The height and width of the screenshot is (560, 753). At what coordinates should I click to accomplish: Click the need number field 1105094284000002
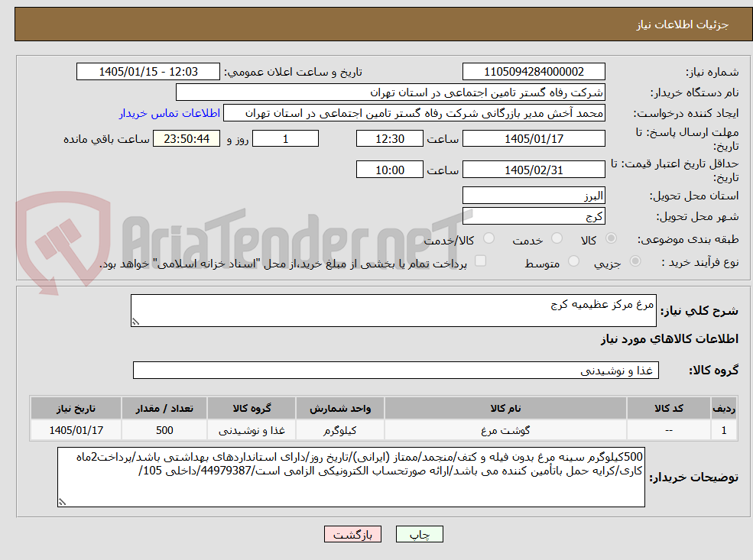coord(534,72)
